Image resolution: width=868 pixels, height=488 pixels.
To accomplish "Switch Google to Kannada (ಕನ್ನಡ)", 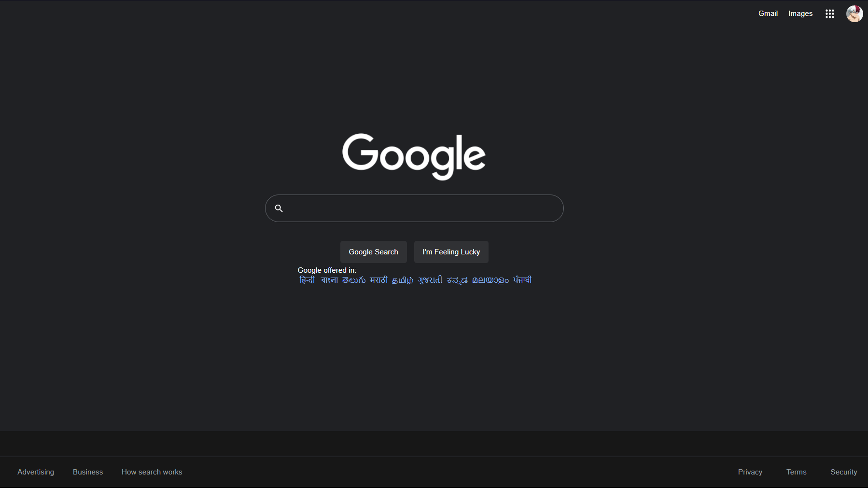I will point(457,280).
